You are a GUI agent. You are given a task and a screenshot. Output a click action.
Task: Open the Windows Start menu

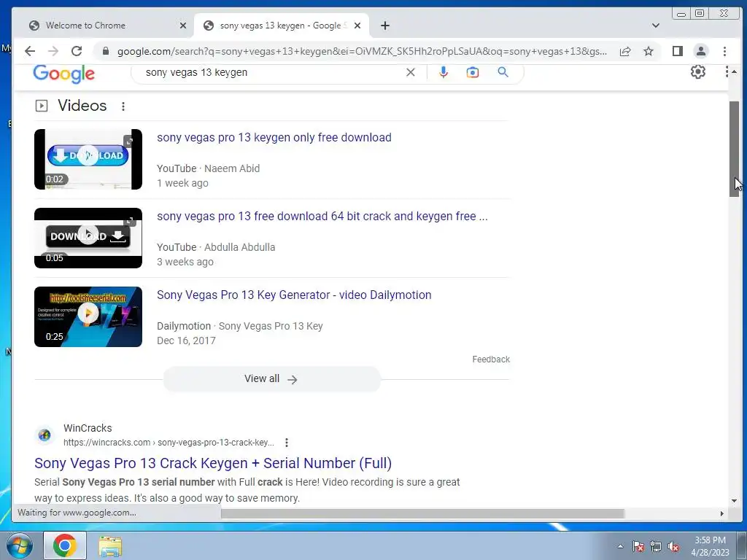(x=20, y=545)
